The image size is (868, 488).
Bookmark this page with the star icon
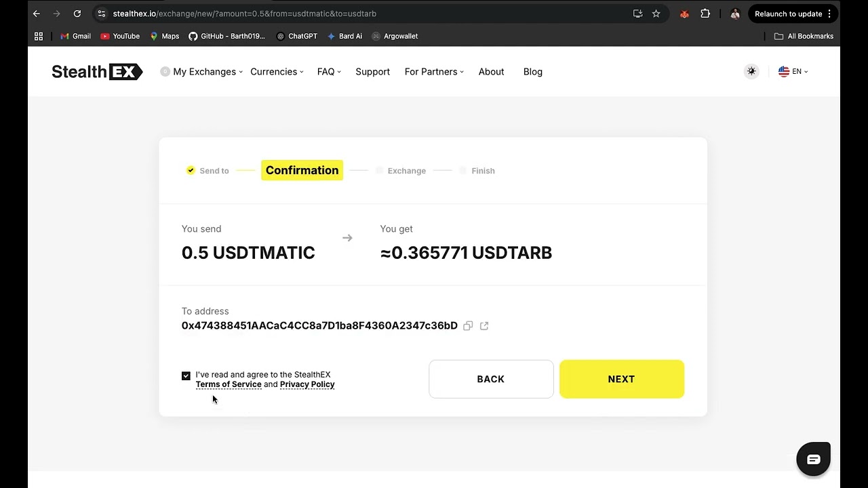656,14
